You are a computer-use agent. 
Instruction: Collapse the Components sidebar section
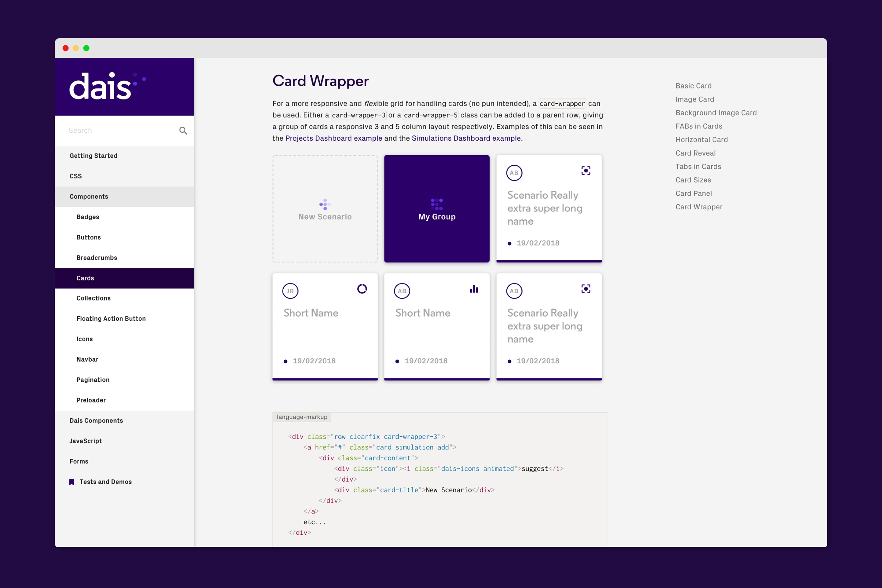pos(89,196)
